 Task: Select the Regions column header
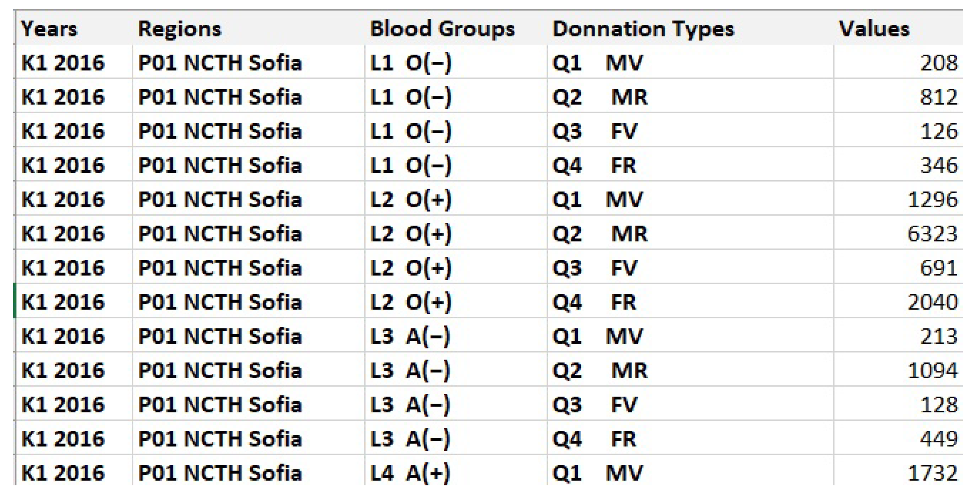[x=180, y=29]
